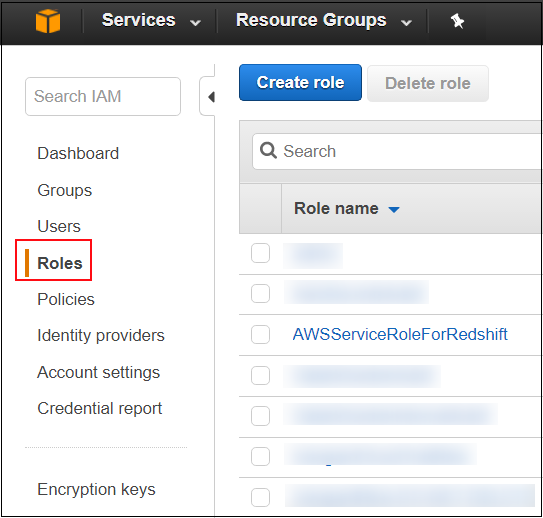Viewport: 543px width, 518px height.
Task: Tick the checkbox just above AWSServiceRoleForRedshift row
Action: 260,294
